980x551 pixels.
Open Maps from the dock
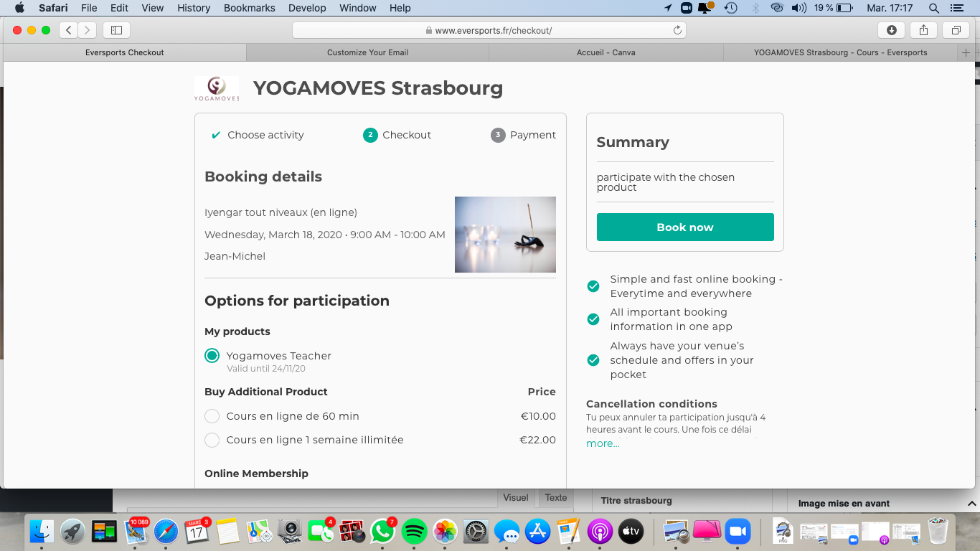(259, 532)
